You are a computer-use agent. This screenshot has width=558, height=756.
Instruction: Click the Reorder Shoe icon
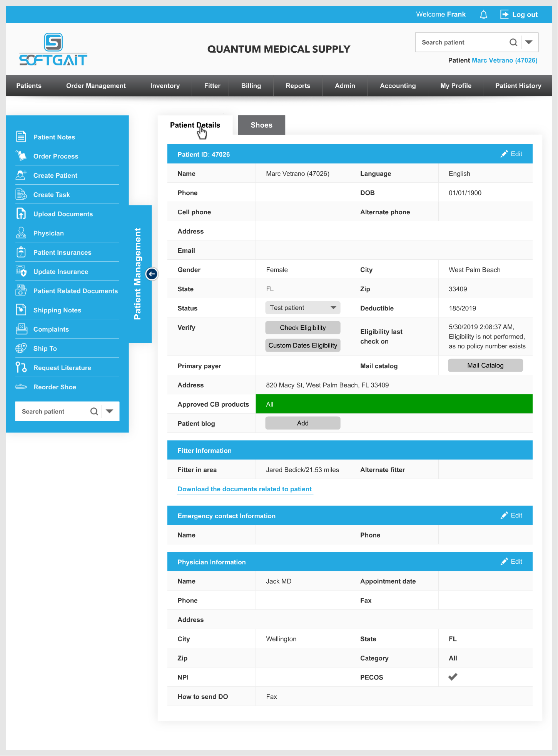(x=21, y=387)
